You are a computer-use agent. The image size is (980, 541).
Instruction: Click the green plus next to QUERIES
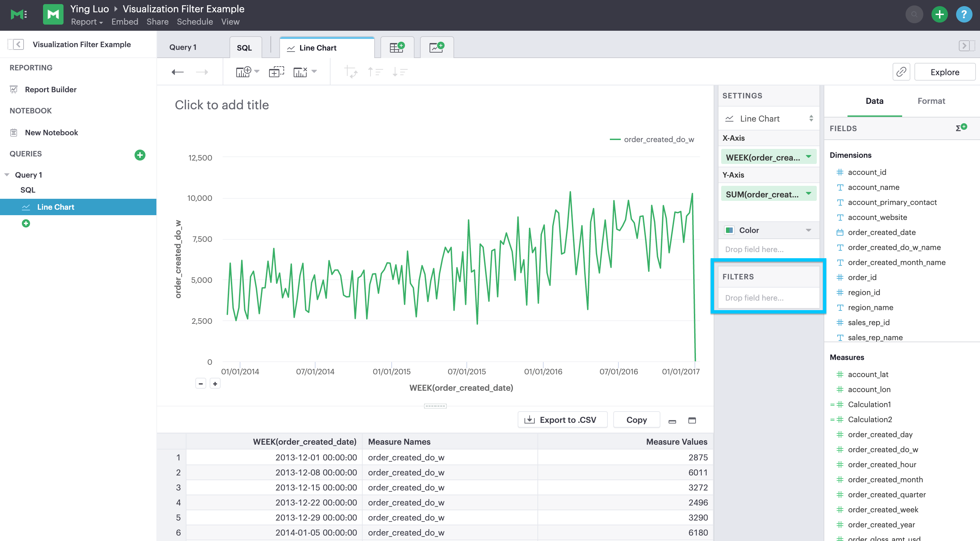(140, 155)
